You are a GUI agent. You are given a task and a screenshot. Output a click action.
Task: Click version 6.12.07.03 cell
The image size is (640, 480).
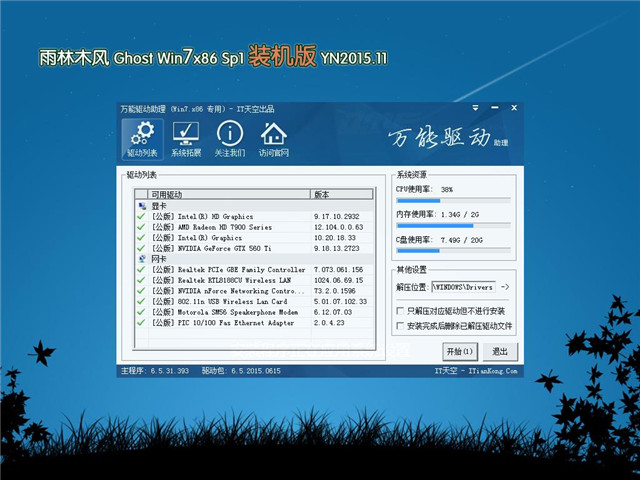pyautogui.click(x=333, y=312)
